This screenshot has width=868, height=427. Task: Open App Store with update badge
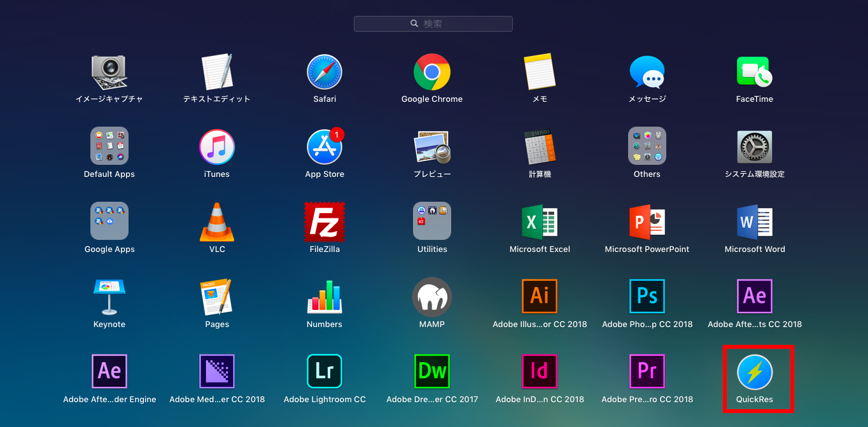tap(325, 147)
